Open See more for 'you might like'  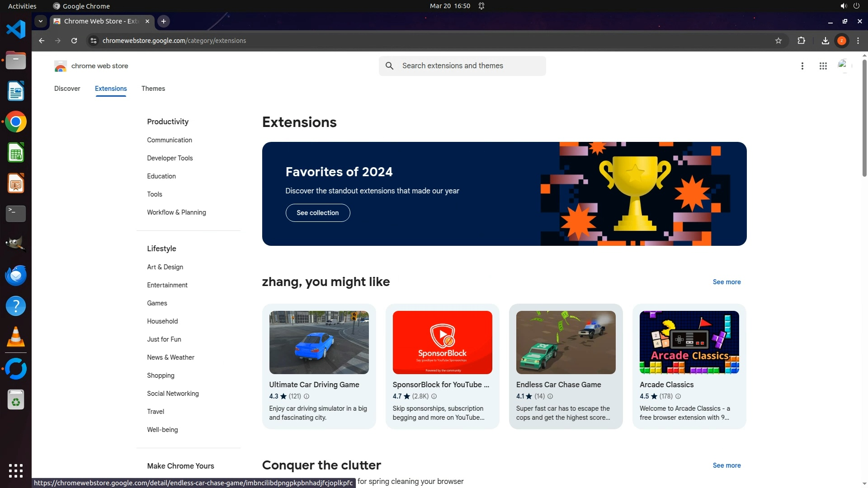click(x=726, y=282)
